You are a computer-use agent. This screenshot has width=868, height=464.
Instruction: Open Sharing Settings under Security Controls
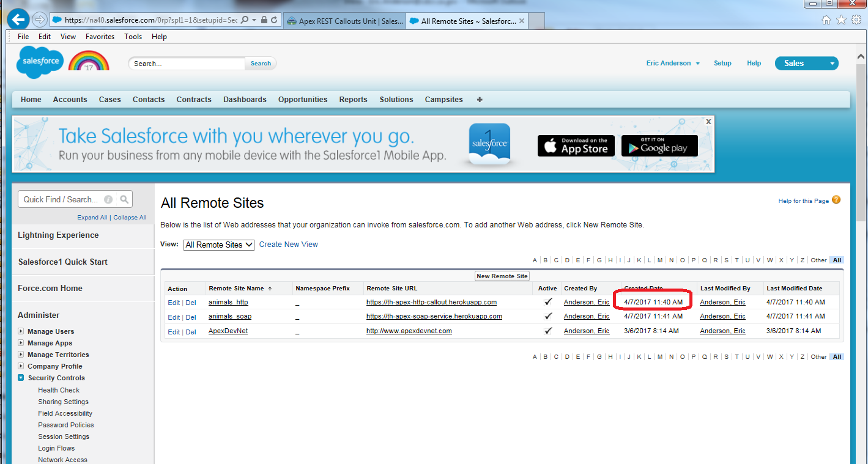[x=64, y=402]
